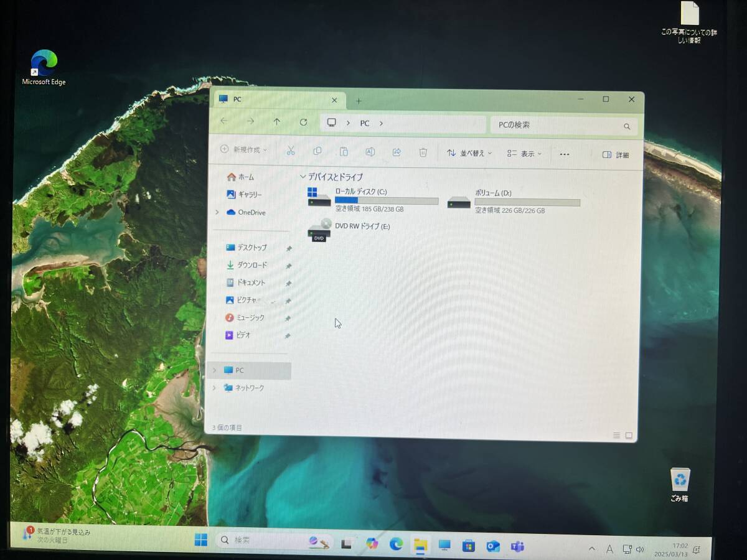Viewport: 747px width, 560px height.
Task: Open the 新規作成 dropdown
Action: [x=243, y=149]
